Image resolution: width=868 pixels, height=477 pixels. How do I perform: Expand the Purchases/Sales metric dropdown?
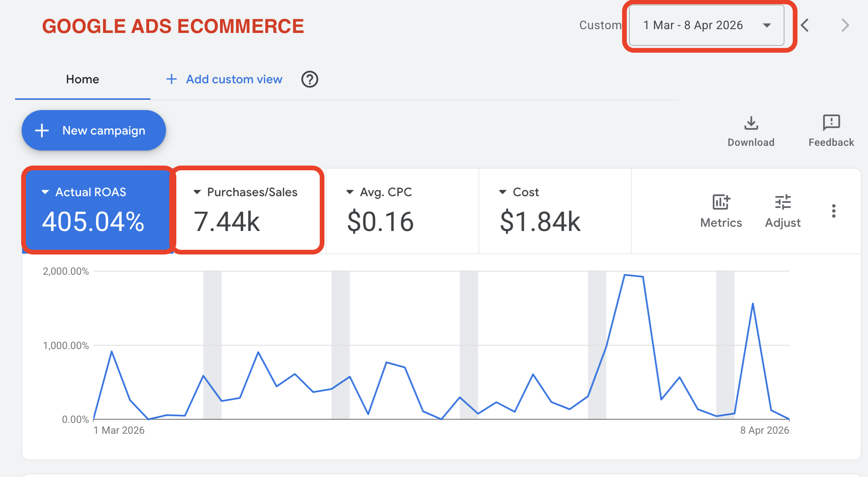197,192
